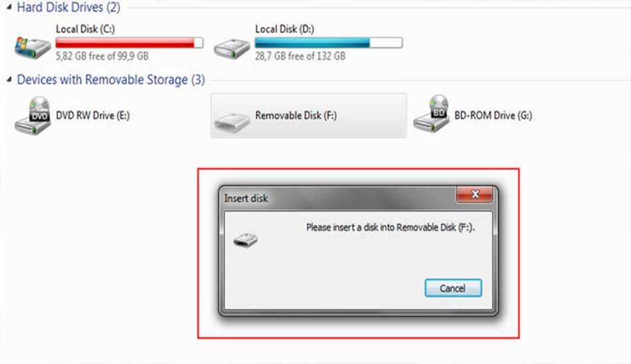Collapse the Hard Disk Drives group arrow
Image resolution: width=631 pixels, height=364 pixels.
[9, 7]
